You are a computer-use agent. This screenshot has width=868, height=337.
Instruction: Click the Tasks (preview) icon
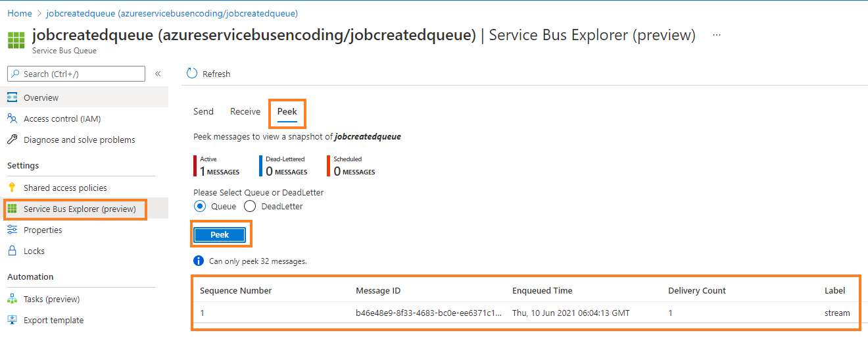(x=12, y=299)
